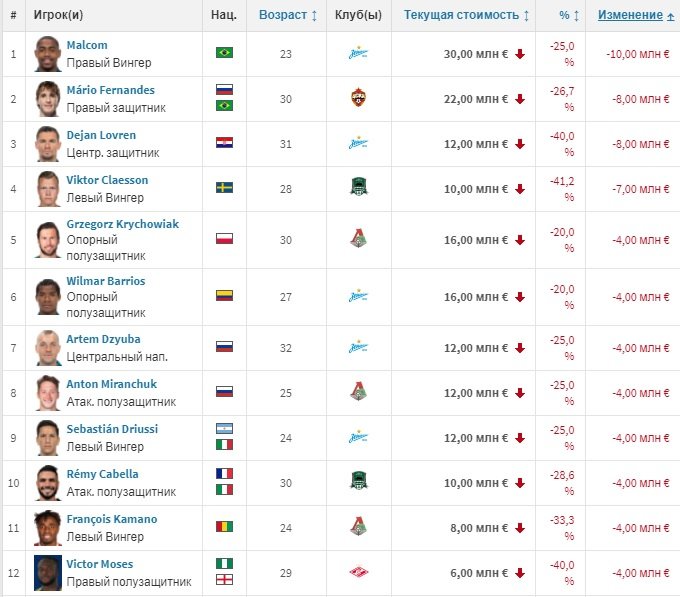The height and width of the screenshot is (597, 680).
Task: Click the Lokomotiv logo in Grzegorz Krychowiak's row
Action: click(358, 240)
